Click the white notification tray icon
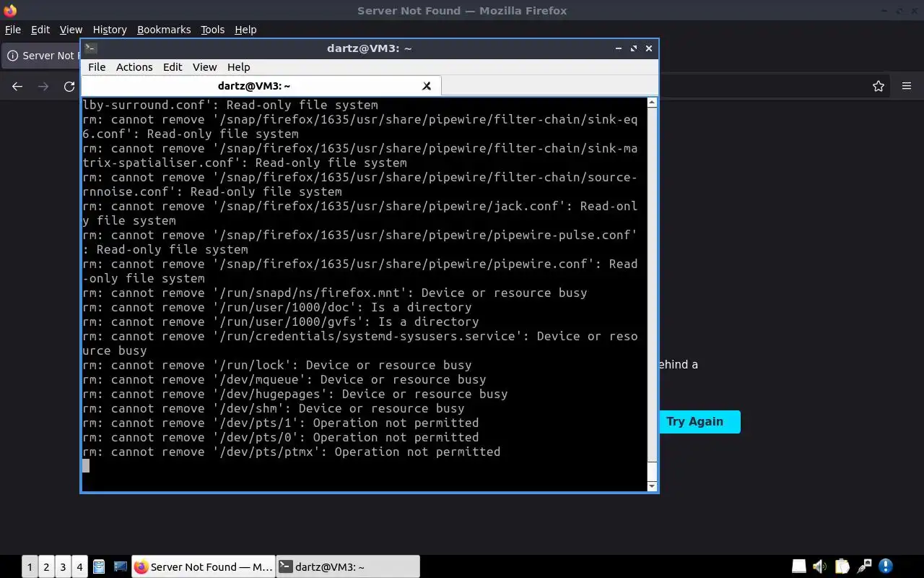This screenshot has width=924, height=578. tap(799, 566)
